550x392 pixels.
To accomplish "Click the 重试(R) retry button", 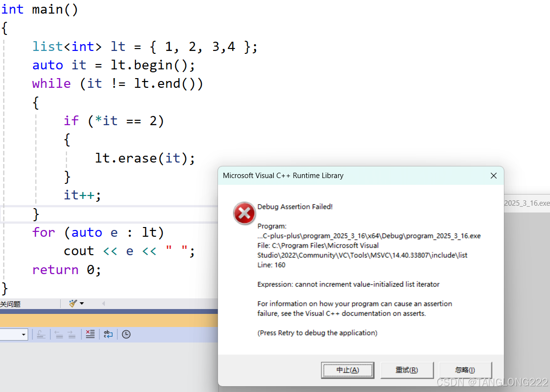I will tap(407, 370).
